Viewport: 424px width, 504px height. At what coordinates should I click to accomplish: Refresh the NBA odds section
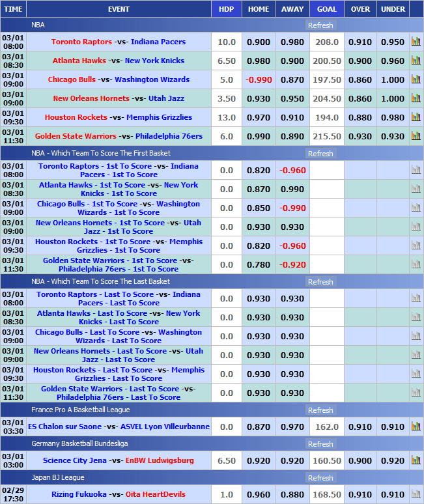tap(320, 25)
